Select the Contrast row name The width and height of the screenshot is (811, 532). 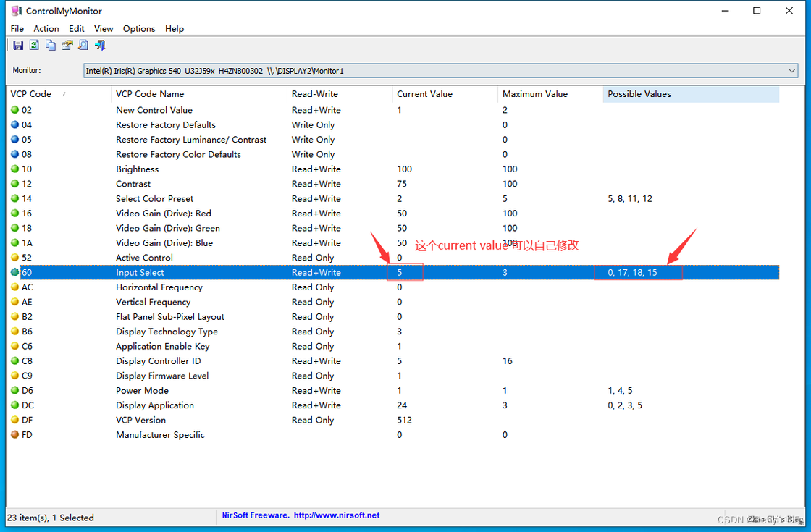pos(133,184)
